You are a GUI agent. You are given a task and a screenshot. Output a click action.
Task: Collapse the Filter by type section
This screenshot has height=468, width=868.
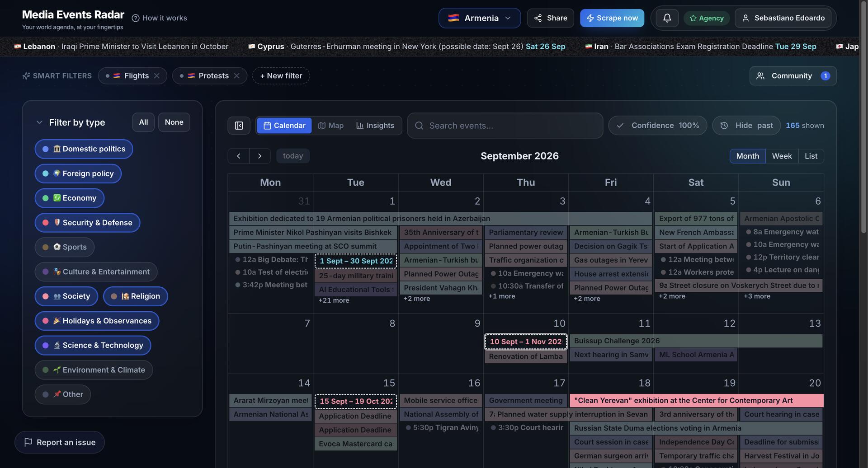39,122
